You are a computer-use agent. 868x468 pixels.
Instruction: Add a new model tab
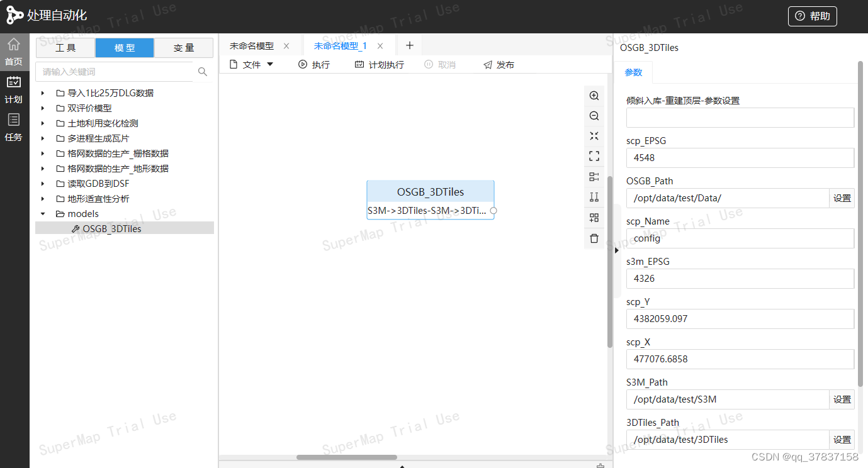(x=409, y=45)
